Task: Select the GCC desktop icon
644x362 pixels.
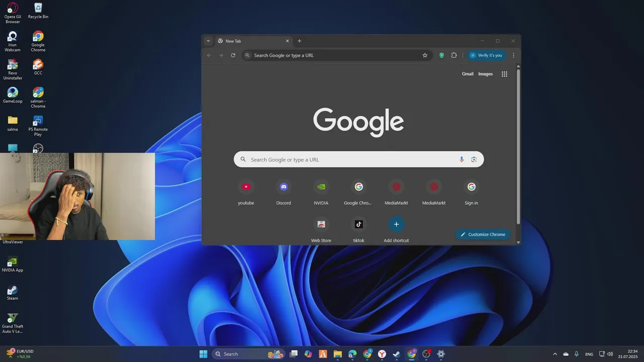Action: 38,67
